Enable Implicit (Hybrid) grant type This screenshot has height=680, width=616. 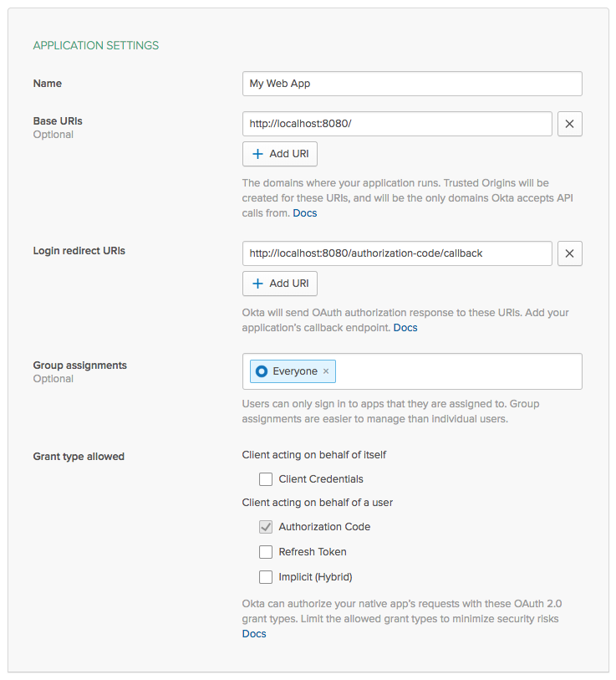point(266,577)
